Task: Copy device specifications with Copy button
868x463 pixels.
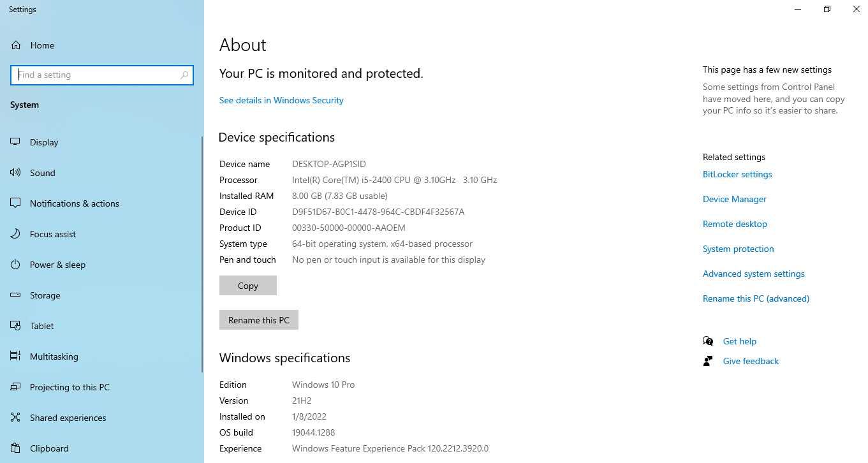Action: [248, 286]
